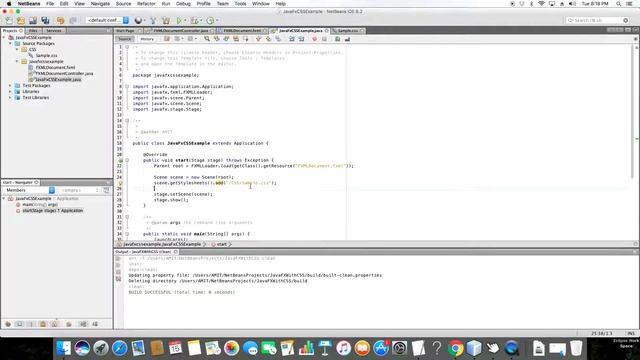Click the Undo toolbar icon
Screen dimensions: 640x360
click(x=60, y=20)
